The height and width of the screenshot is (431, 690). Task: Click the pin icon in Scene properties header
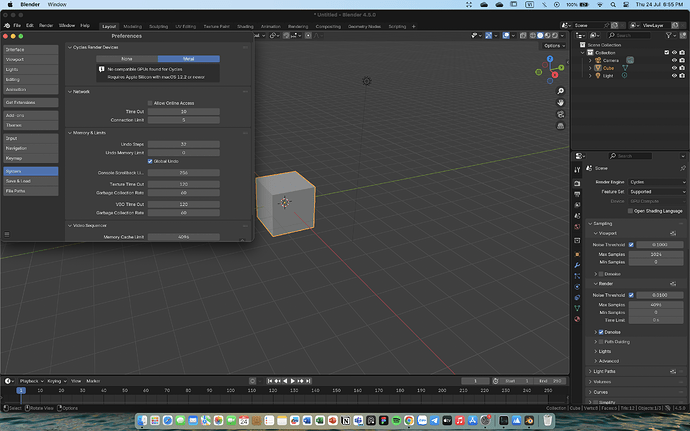click(x=683, y=168)
